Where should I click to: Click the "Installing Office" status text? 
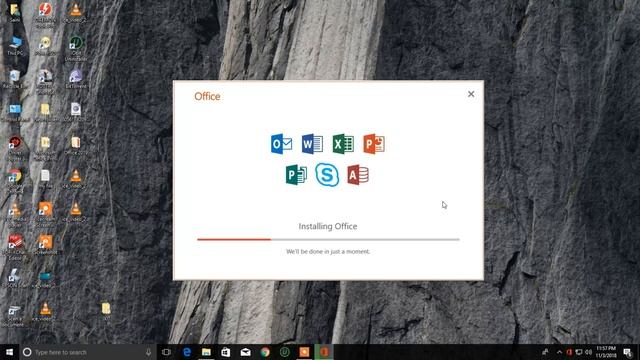click(328, 226)
